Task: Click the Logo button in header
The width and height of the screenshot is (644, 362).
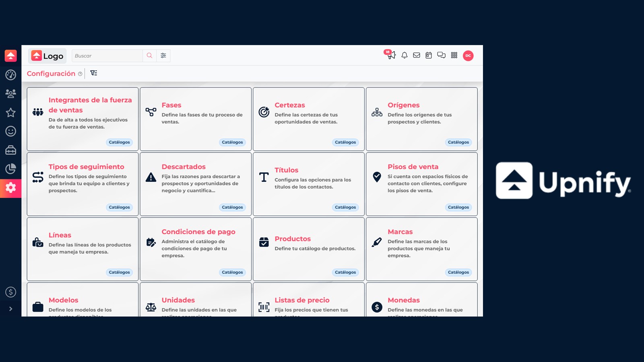Action: (x=47, y=56)
